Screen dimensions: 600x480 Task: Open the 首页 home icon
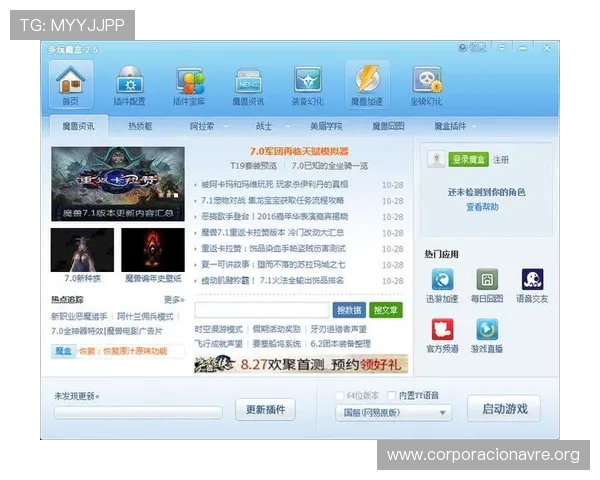pos(71,85)
